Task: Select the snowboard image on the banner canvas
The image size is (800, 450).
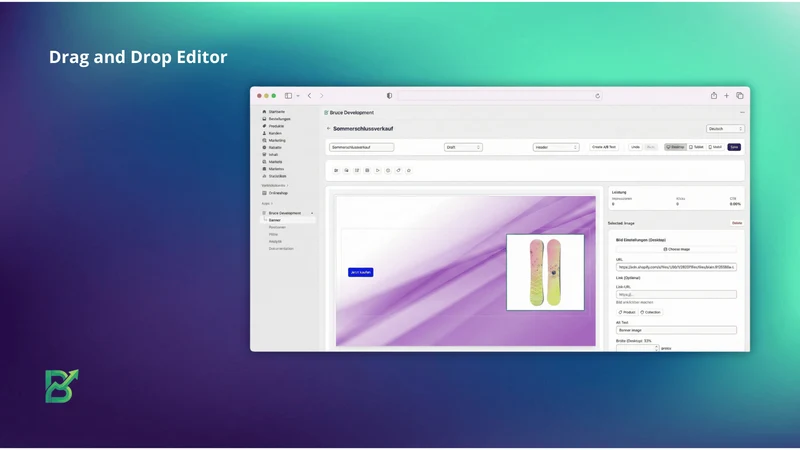Action: pos(545,272)
